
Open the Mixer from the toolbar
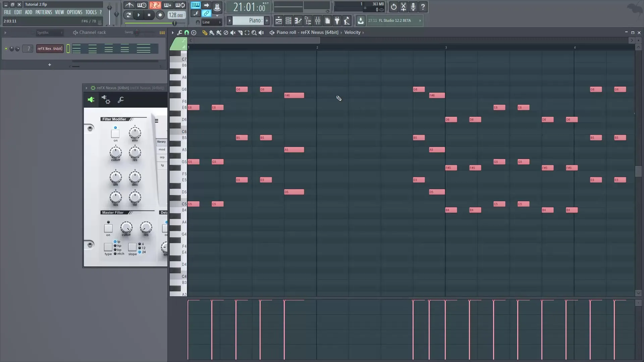point(318,20)
